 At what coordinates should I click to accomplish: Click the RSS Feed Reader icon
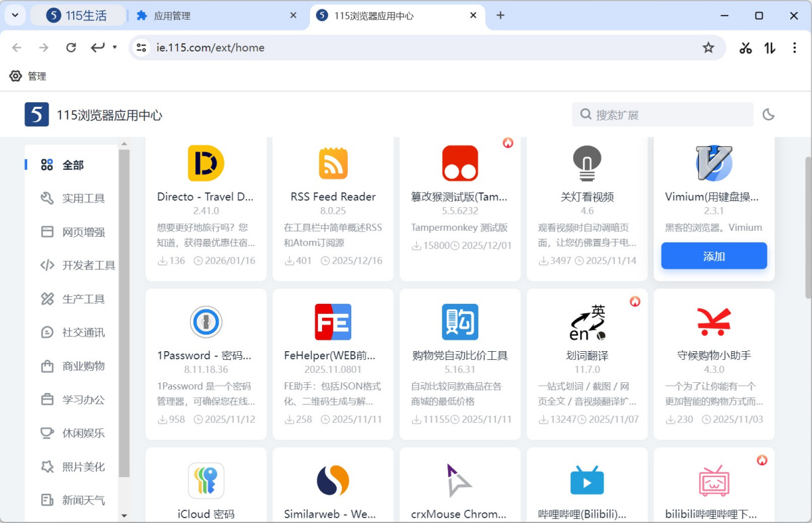click(333, 163)
